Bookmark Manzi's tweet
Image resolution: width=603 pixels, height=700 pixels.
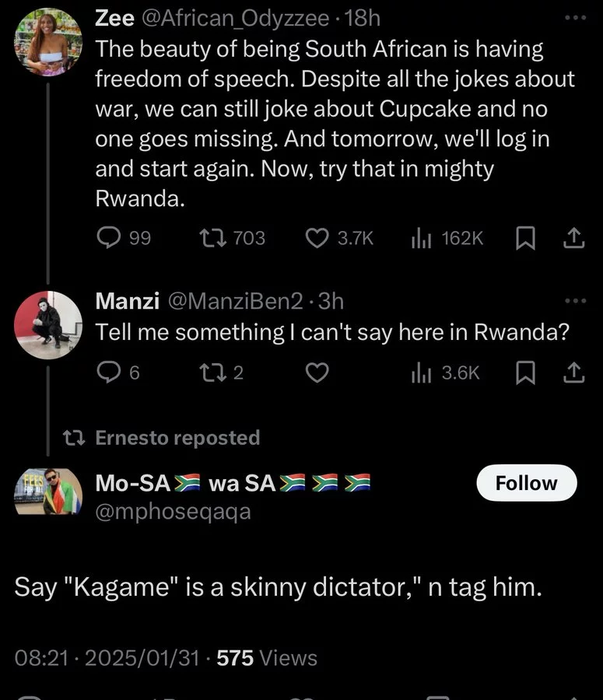pos(525,373)
